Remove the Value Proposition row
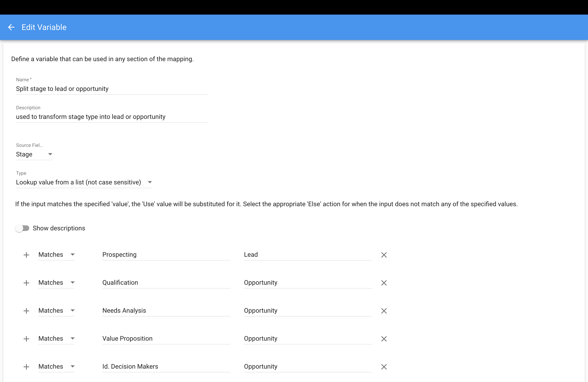This screenshot has width=588, height=382. point(384,339)
